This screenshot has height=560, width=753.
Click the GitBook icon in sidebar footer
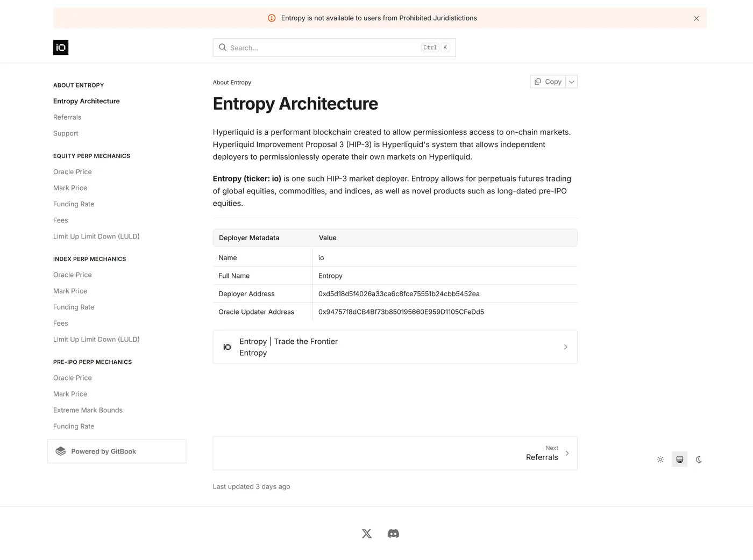click(x=61, y=451)
